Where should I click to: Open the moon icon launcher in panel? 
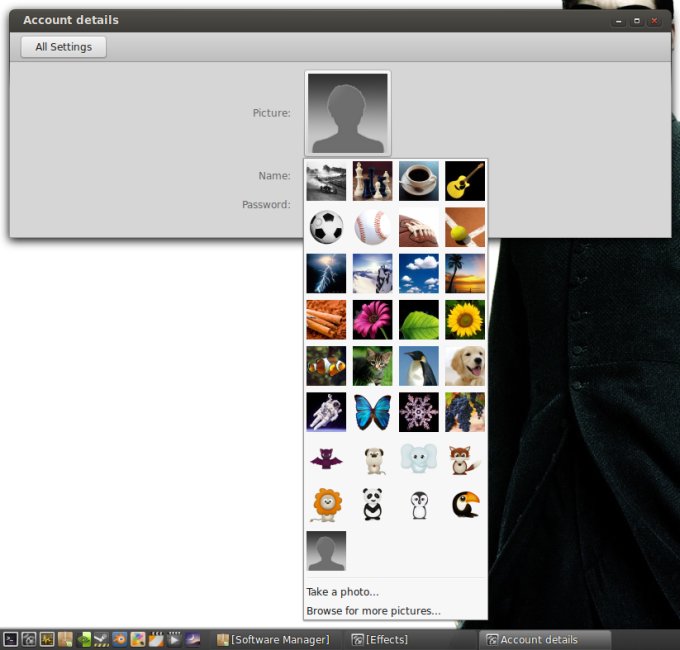click(193, 640)
